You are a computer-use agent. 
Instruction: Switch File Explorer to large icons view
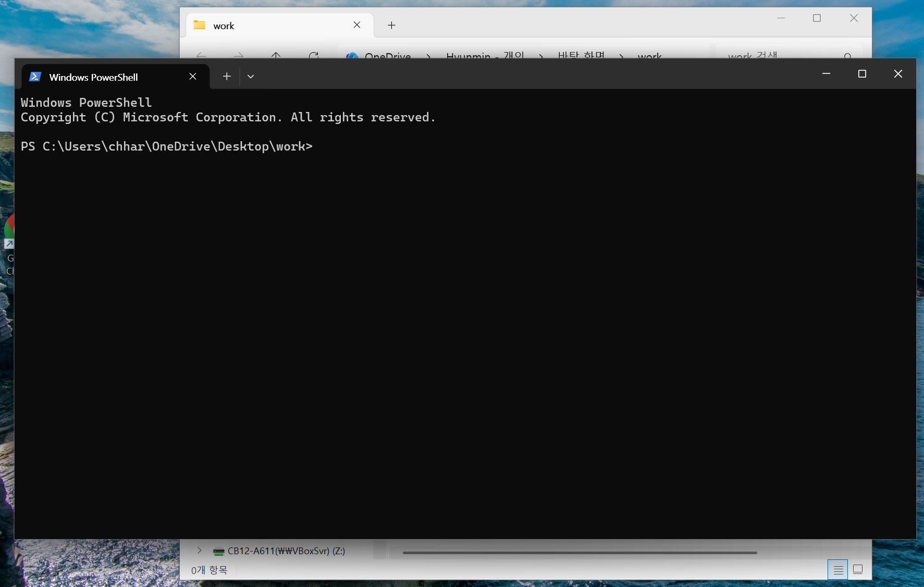(x=858, y=570)
